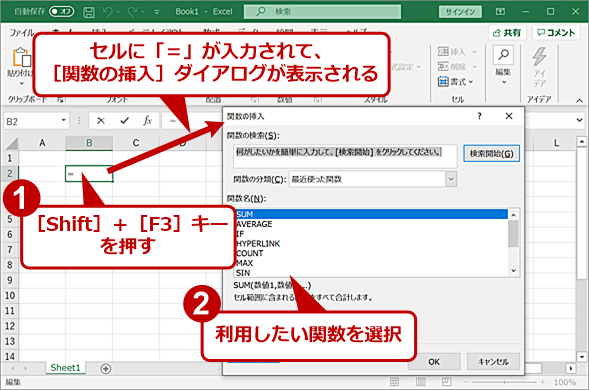
Task: Click the select-all corner triangle
Action: click(11, 144)
